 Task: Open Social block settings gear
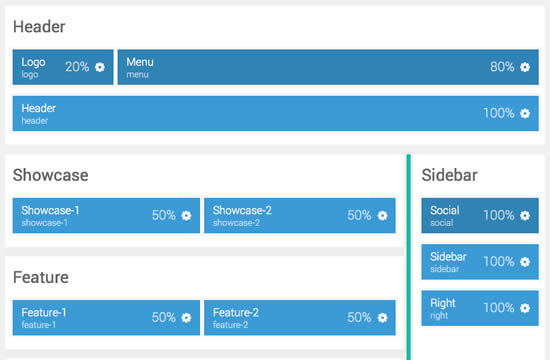point(525,215)
